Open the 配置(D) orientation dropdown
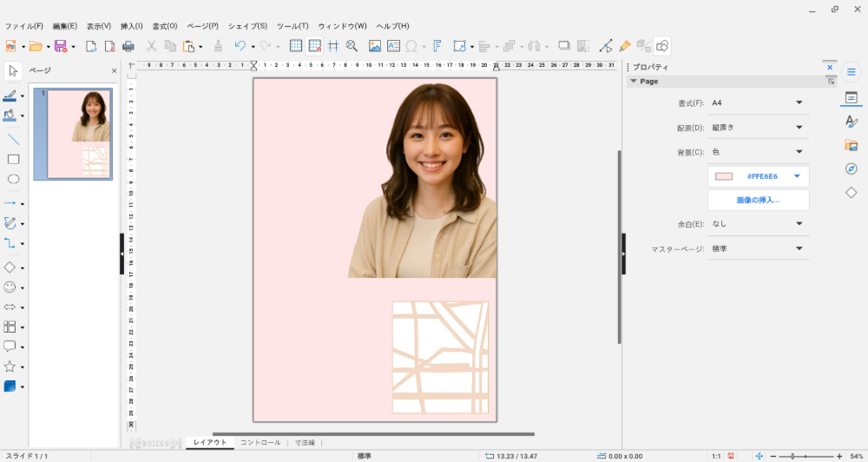 click(758, 128)
